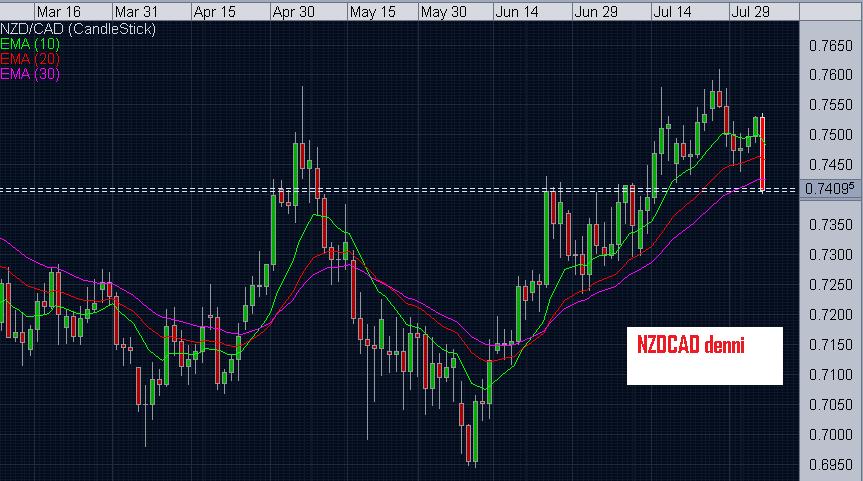
Task: Click the 0.7600 price axis value
Action: coord(831,74)
